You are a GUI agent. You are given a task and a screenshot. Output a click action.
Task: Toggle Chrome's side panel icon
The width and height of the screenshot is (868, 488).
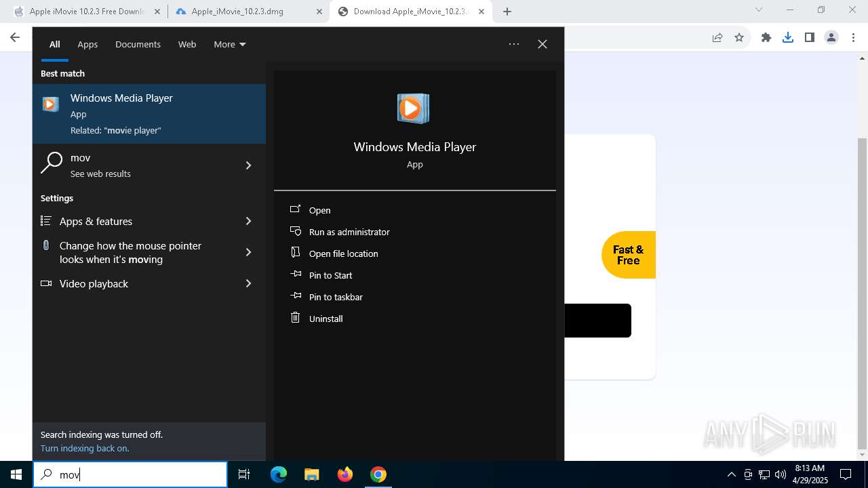[810, 37]
